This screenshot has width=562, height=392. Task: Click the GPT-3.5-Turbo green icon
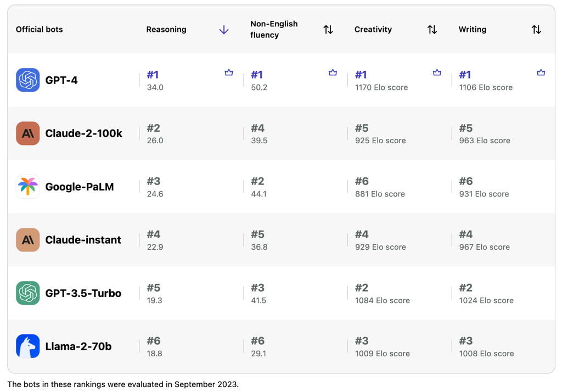tap(27, 293)
